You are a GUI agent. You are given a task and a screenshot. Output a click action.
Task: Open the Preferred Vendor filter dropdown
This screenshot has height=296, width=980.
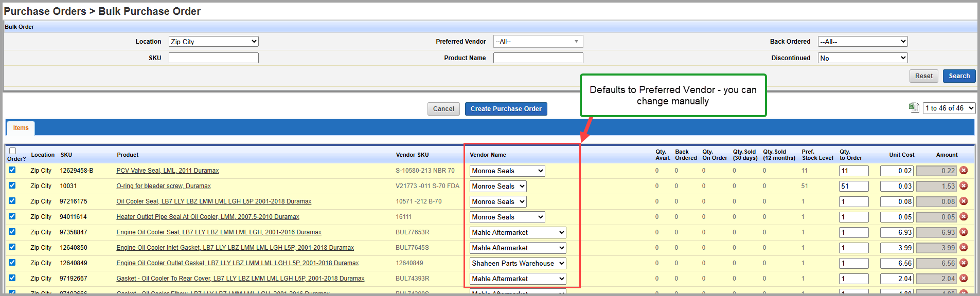538,42
